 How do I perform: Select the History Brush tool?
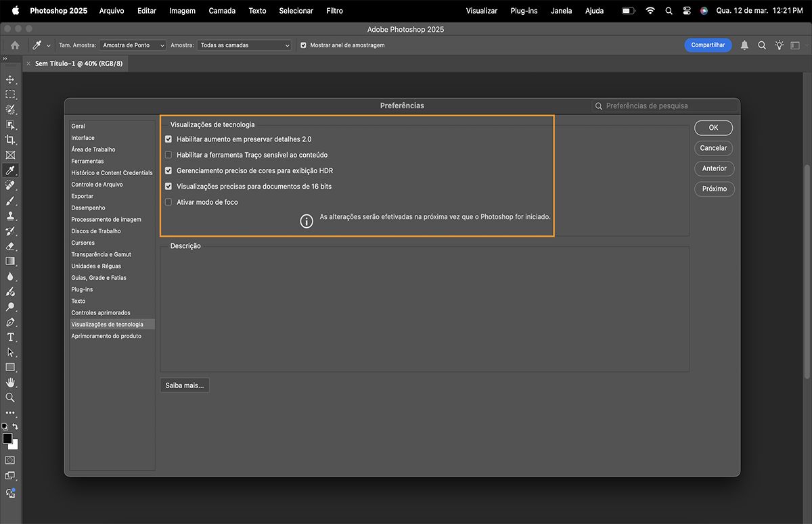click(10, 231)
